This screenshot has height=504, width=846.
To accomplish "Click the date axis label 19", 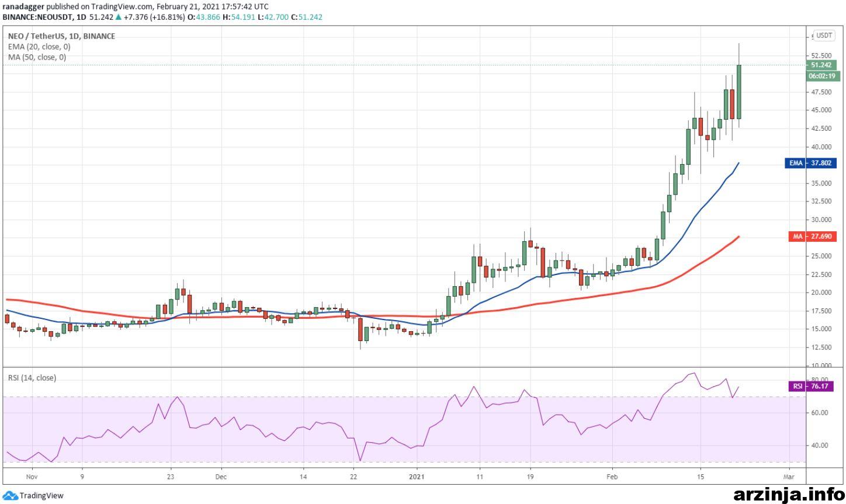I will coord(530,476).
